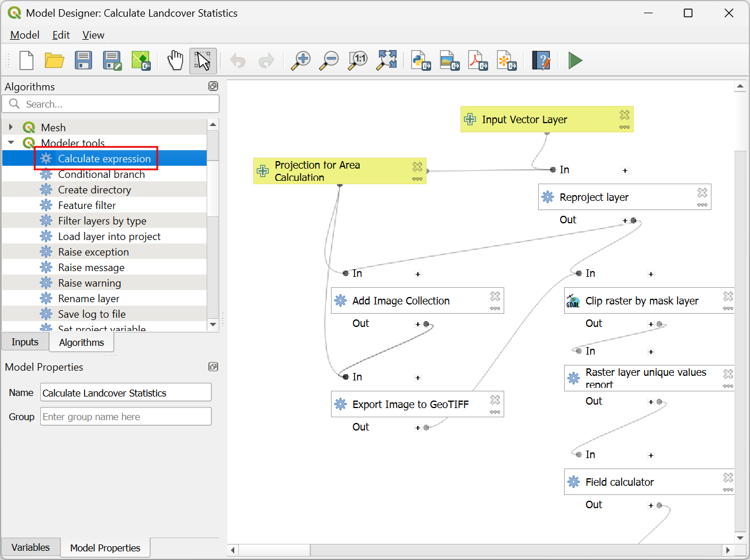The height and width of the screenshot is (560, 750).
Task: Select the Conditional branch algorithm
Action: (x=101, y=174)
